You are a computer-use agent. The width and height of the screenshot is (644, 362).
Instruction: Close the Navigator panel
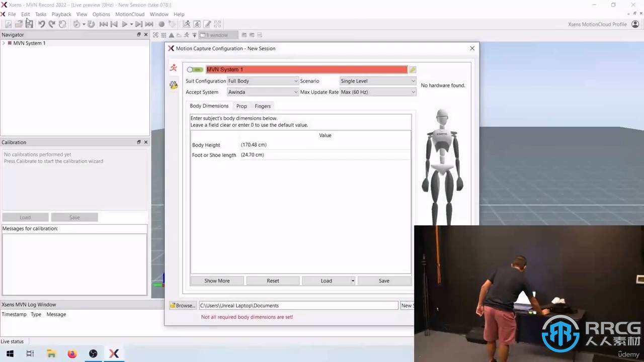(x=146, y=35)
